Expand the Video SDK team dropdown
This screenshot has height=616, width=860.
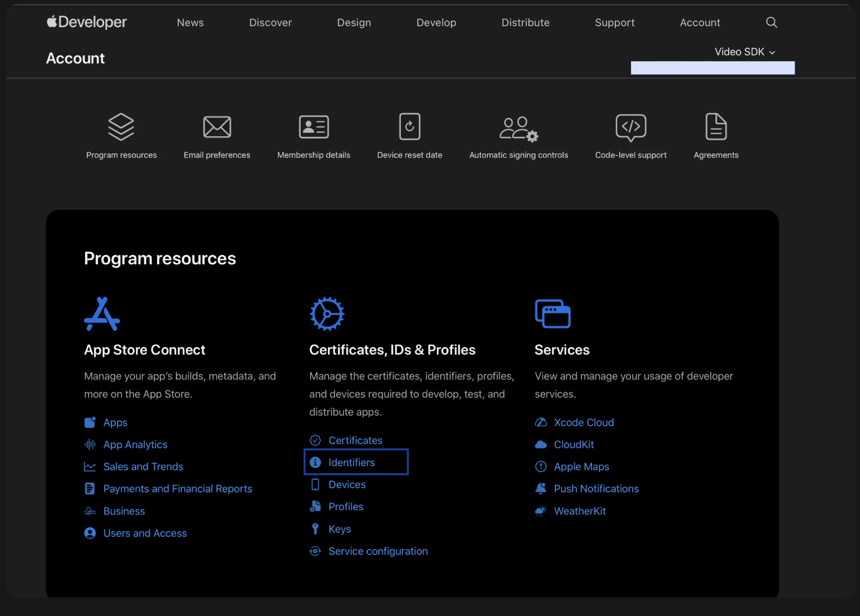tap(745, 52)
